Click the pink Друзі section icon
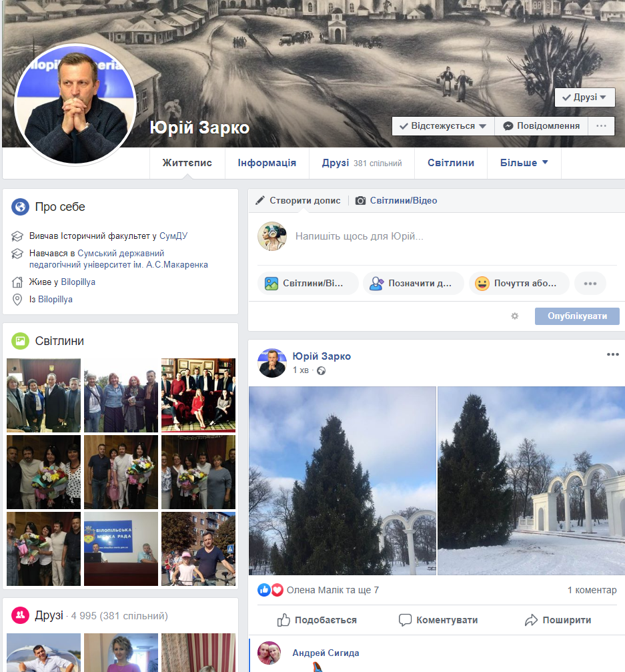Screen dimensions: 625x672 tap(20, 615)
